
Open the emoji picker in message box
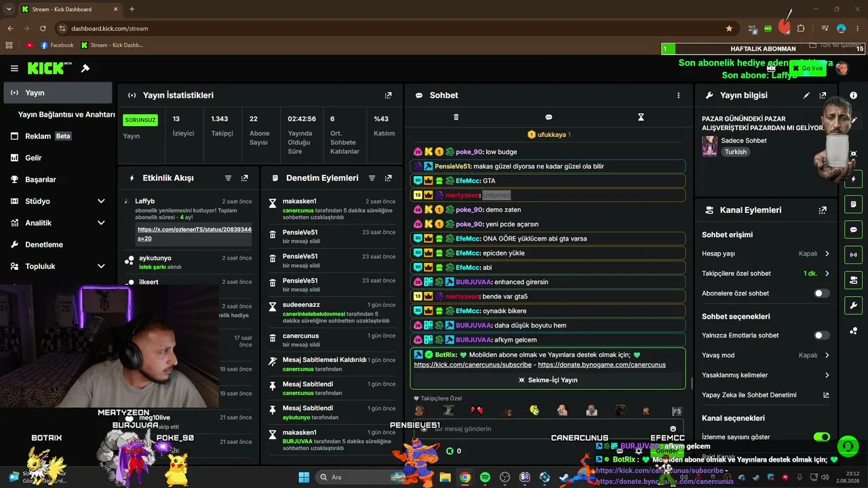[673, 428]
